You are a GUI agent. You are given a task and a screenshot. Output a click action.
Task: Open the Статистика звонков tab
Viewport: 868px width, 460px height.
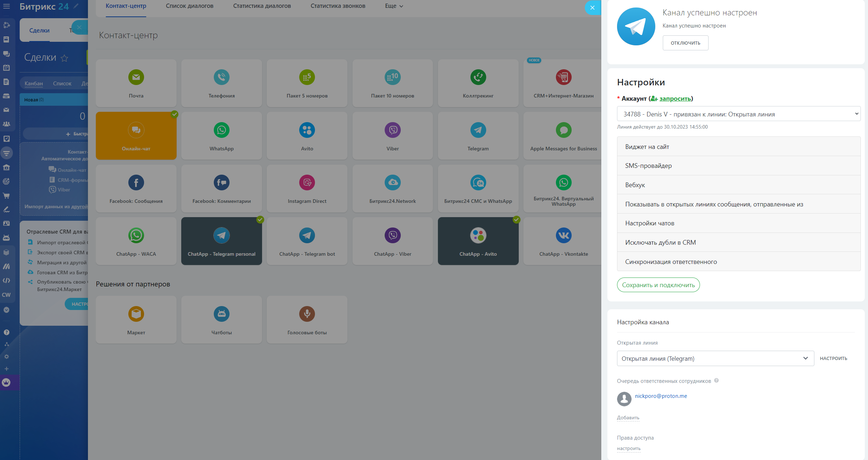[x=337, y=6]
